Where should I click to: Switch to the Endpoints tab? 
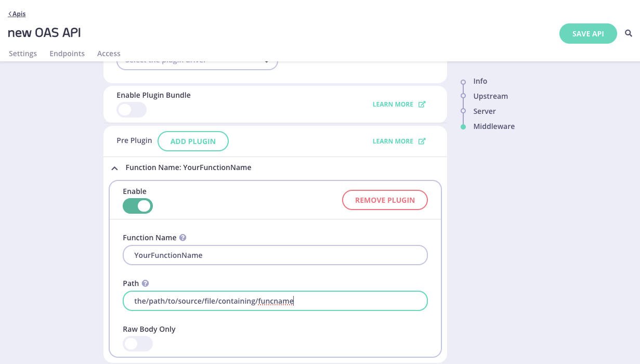pyautogui.click(x=67, y=54)
